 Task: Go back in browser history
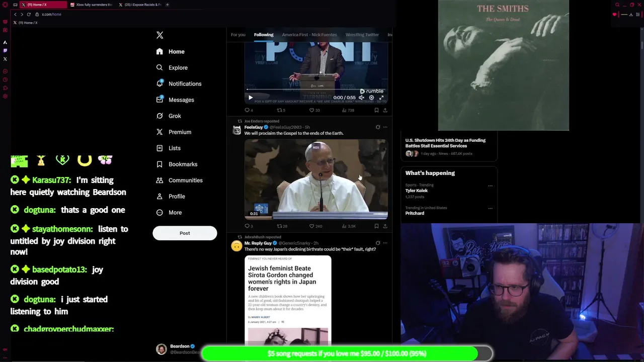tap(15, 14)
